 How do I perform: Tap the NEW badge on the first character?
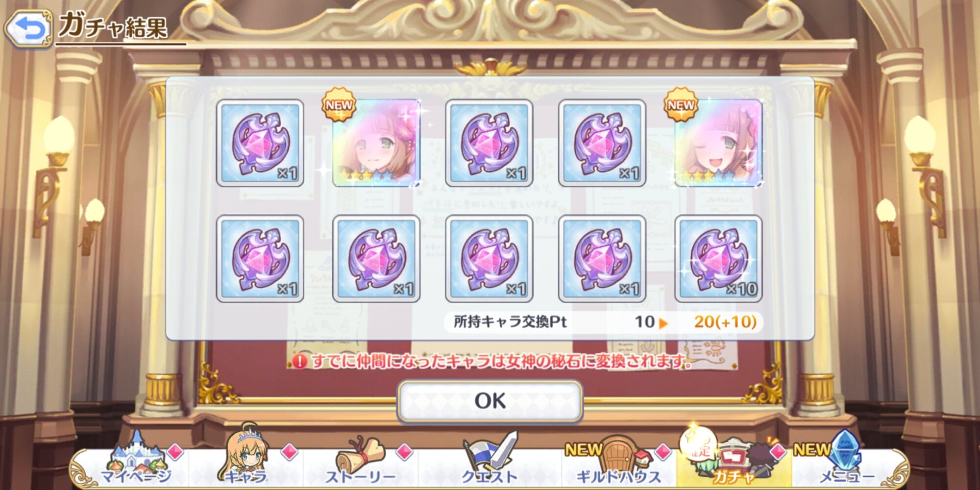[339, 104]
